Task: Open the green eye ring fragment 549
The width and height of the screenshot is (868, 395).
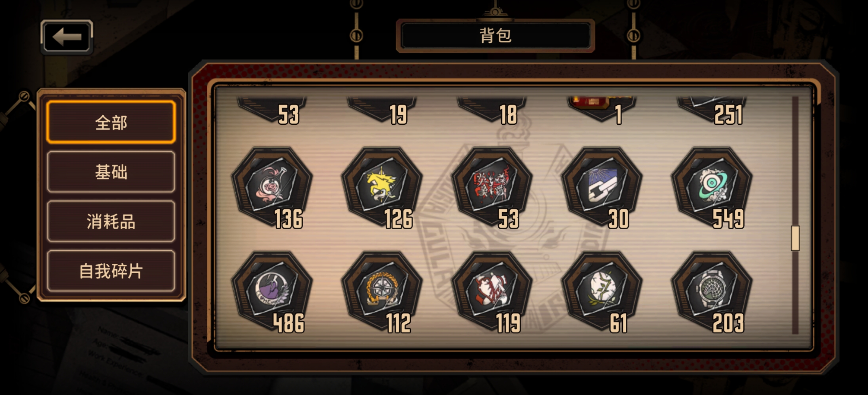Action: pos(712,187)
